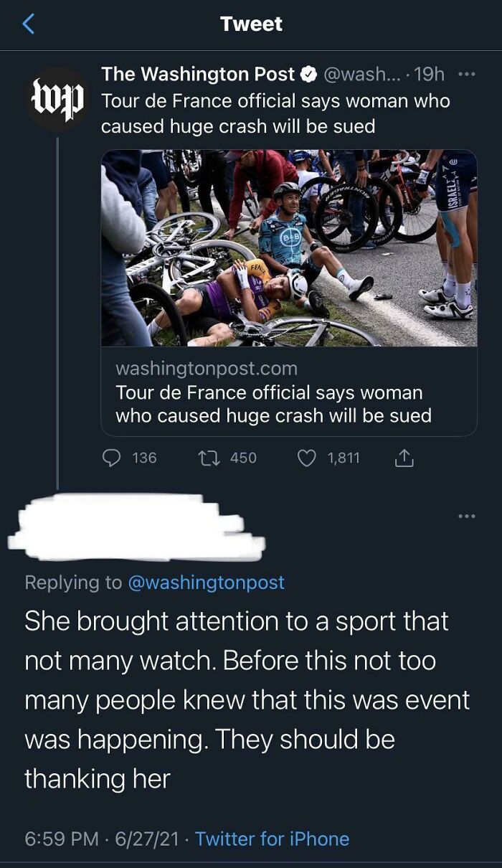This screenshot has height=868, width=502.
Task: Open the more options menu on the reply
Action: pyautogui.click(x=466, y=515)
